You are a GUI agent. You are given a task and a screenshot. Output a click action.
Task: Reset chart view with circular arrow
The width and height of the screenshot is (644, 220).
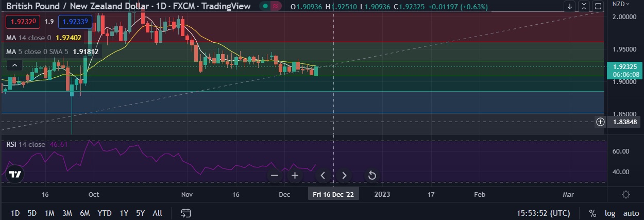tap(371, 176)
